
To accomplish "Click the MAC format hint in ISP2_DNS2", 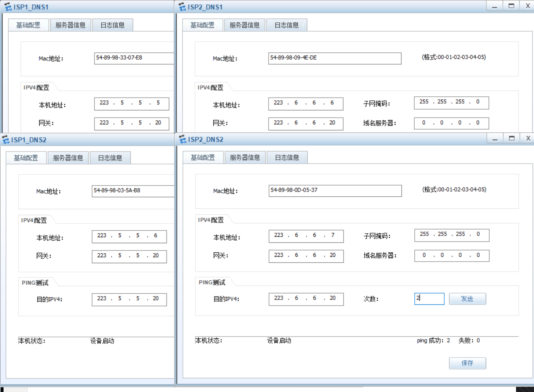I will click(454, 190).
